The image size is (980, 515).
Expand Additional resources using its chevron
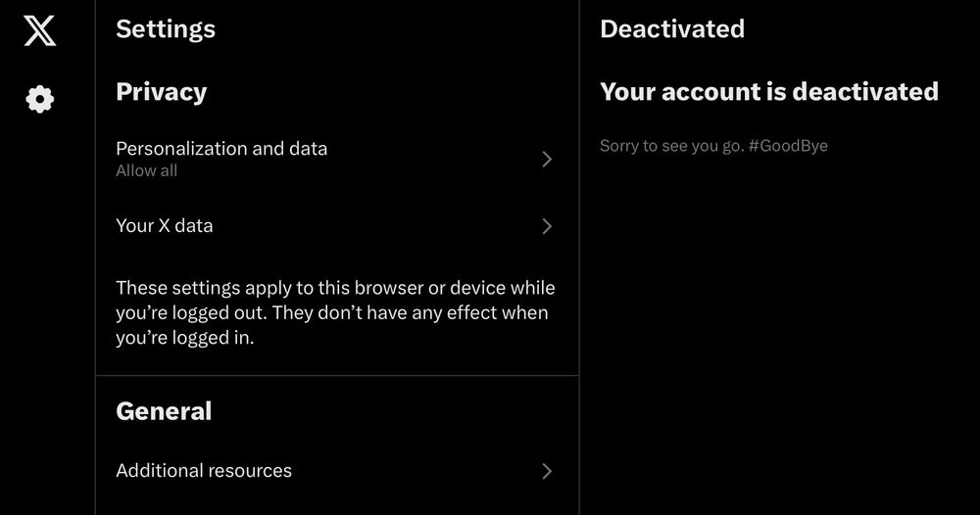point(547,471)
